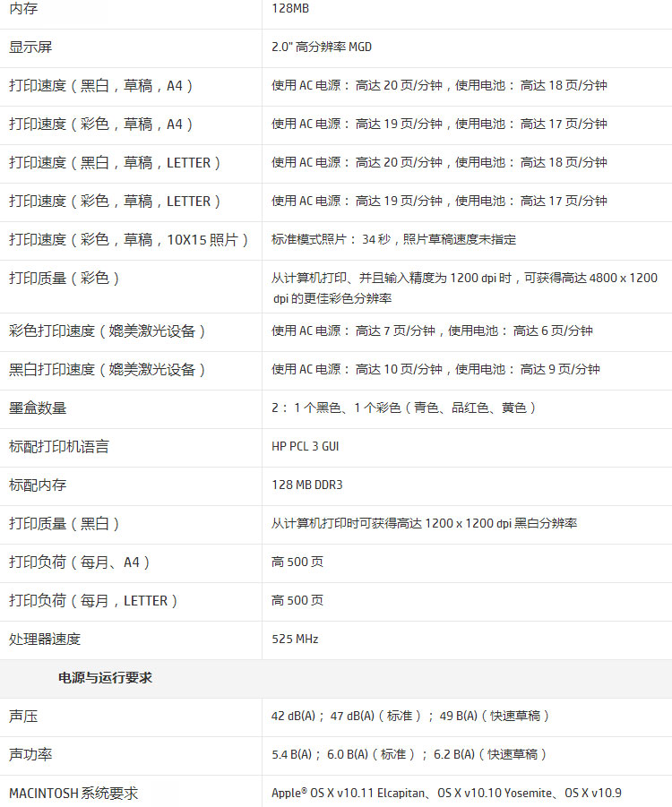672x807 pixels.
Task: Select 打印速度（黑白，草稿，LETTER）label
Action: [115, 163]
